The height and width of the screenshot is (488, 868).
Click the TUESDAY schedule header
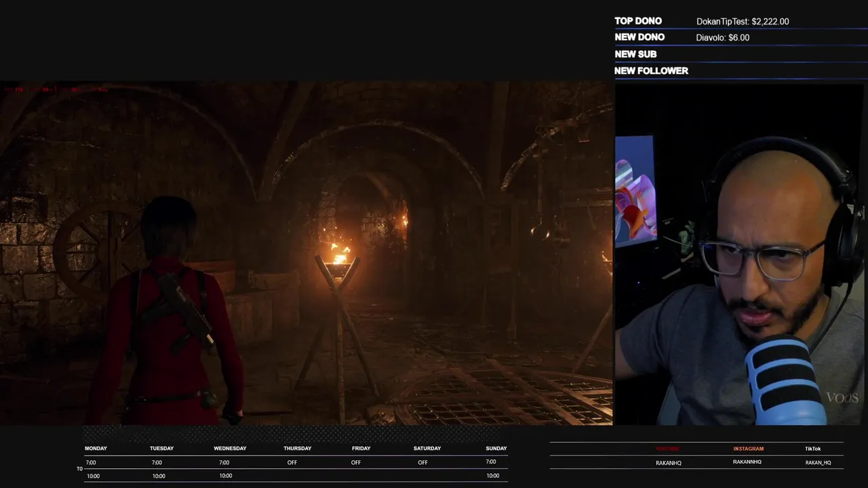coord(161,448)
